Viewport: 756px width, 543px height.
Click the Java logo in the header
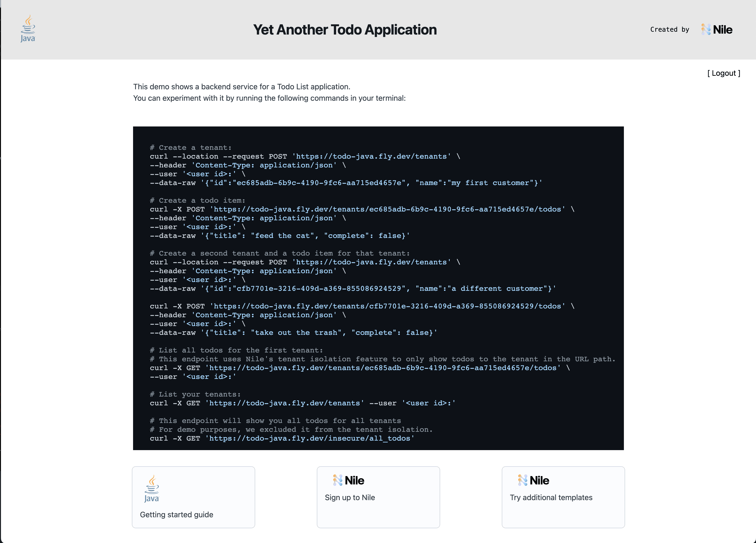pos(28,29)
